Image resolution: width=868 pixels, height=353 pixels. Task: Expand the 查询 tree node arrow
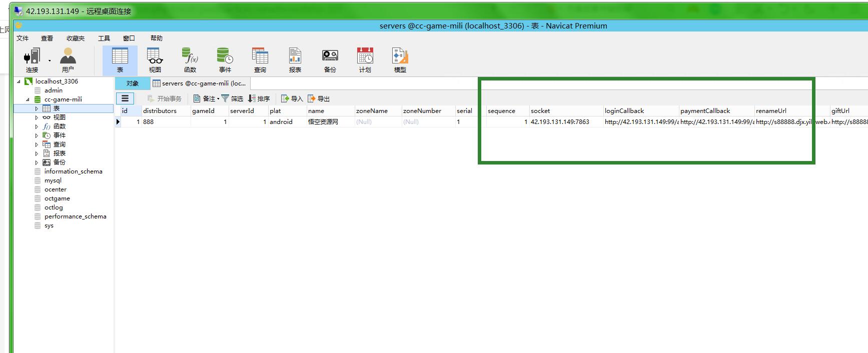[37, 144]
